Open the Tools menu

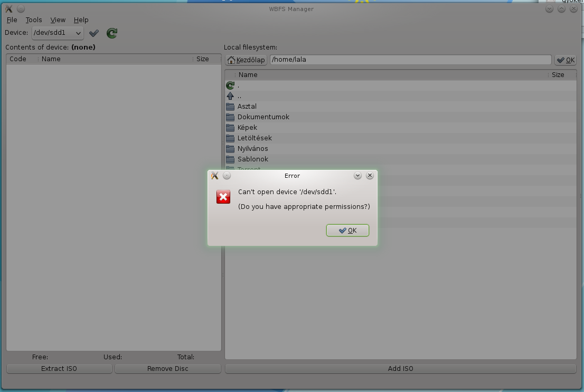(33, 20)
